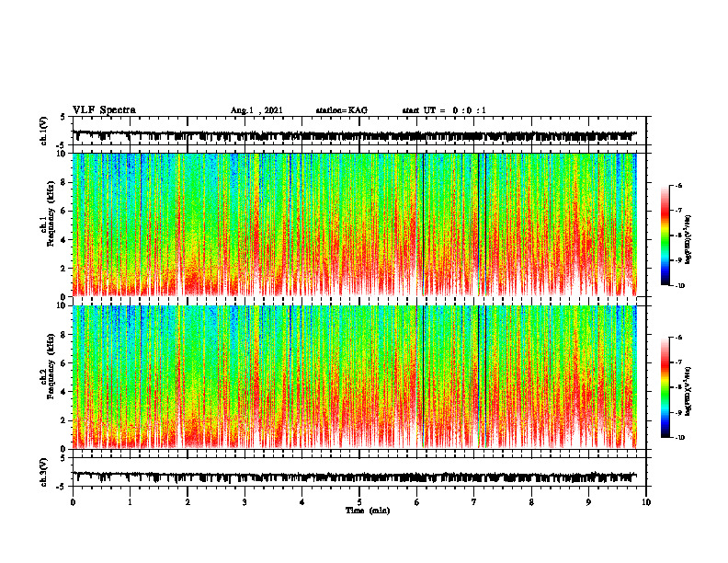Click time axis tick label "3"
728x563 pixels.
[245, 502]
